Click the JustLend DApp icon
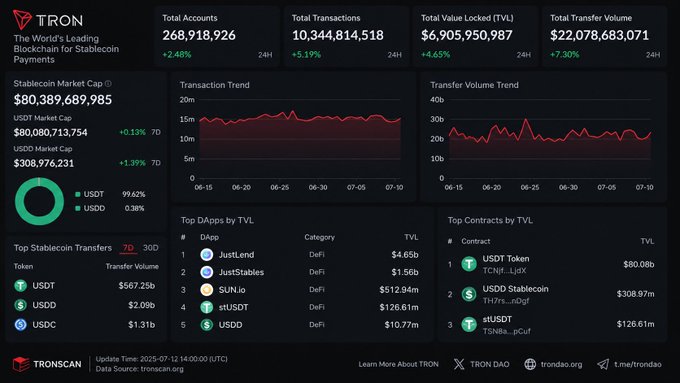 pyautogui.click(x=207, y=255)
